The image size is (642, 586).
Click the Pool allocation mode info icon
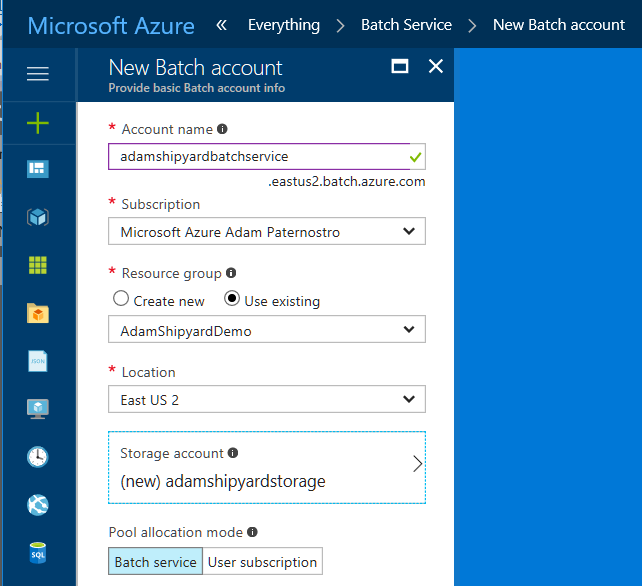[252, 532]
